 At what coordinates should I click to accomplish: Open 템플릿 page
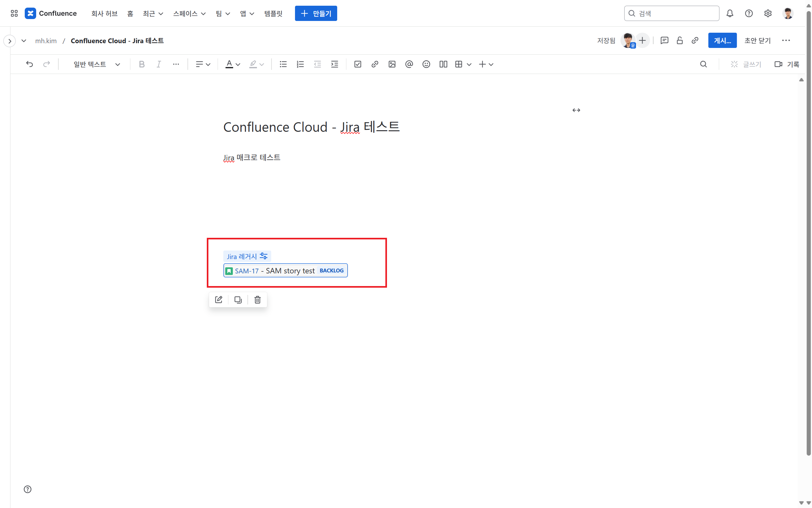pyautogui.click(x=273, y=13)
